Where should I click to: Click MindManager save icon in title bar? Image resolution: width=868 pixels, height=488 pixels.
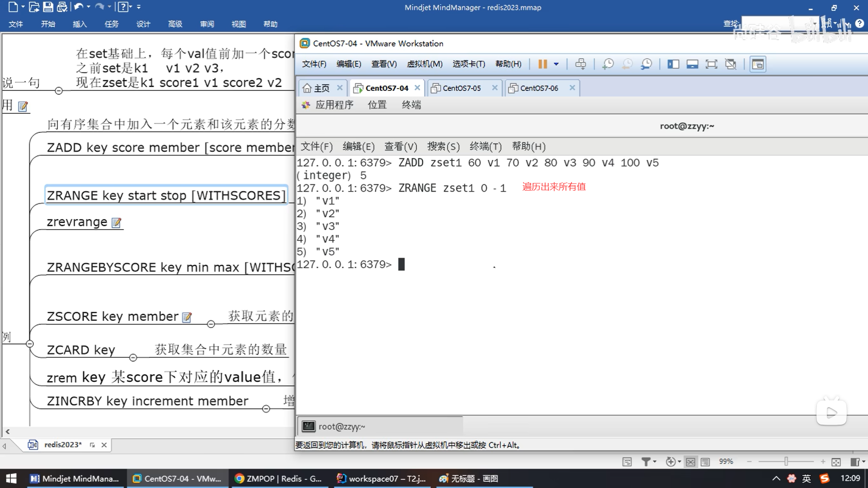(x=48, y=7)
